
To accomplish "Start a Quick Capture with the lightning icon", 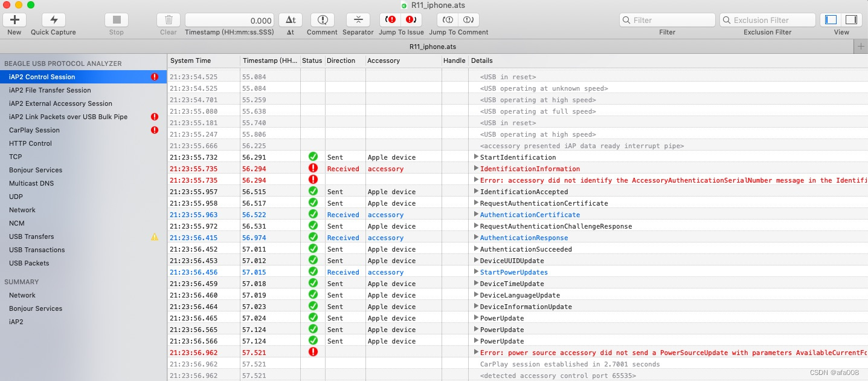I will (53, 20).
